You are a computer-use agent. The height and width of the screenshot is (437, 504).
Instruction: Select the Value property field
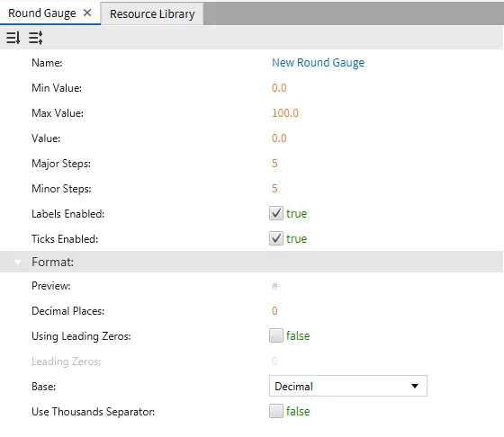tap(279, 138)
